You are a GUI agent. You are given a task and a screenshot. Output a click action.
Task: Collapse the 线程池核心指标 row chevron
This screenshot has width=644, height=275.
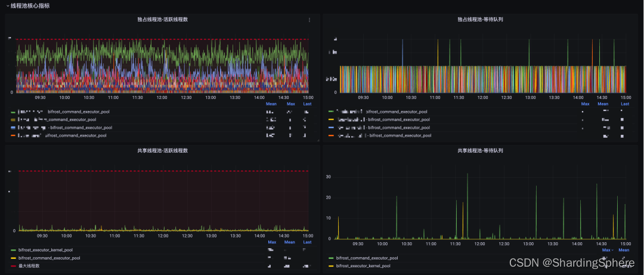(x=7, y=6)
